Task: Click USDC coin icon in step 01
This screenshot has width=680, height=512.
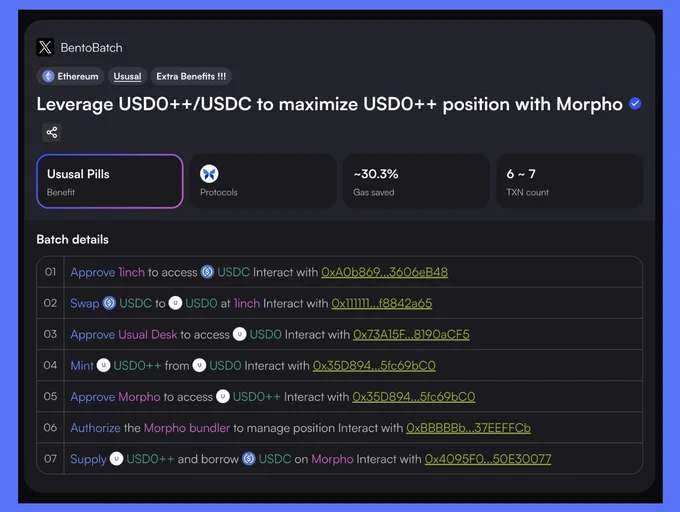Action: (x=207, y=272)
